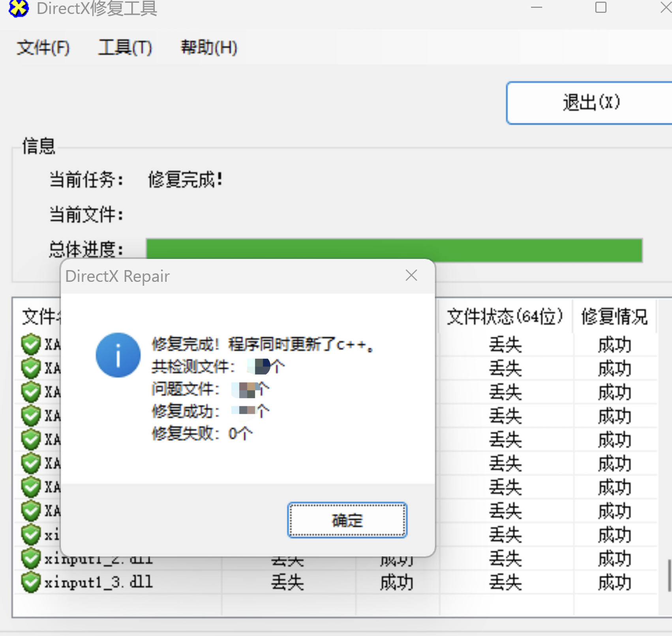The image size is (672, 636).
Task: Click the 丢失 32-bit status for xinput1_3.dll
Action: [x=287, y=583]
